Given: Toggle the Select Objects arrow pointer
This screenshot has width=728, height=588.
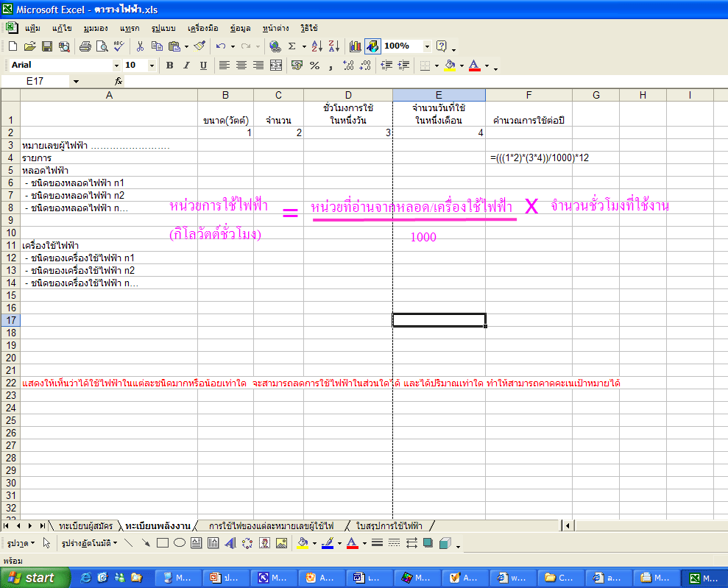Looking at the screenshot, I should tap(46, 543).
